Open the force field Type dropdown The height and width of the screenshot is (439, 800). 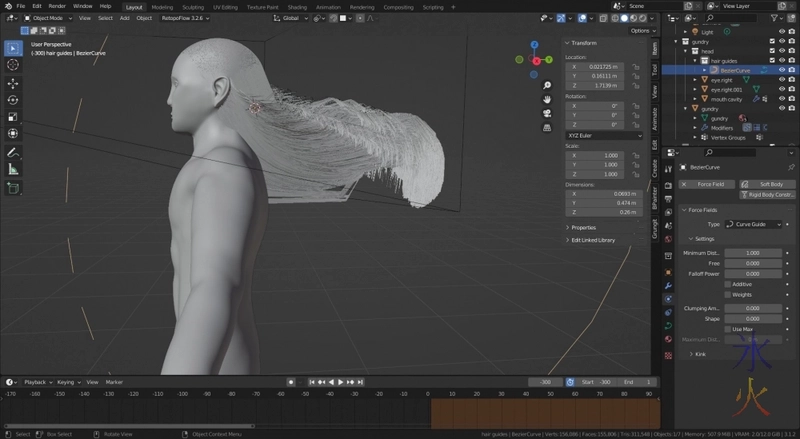(753, 224)
